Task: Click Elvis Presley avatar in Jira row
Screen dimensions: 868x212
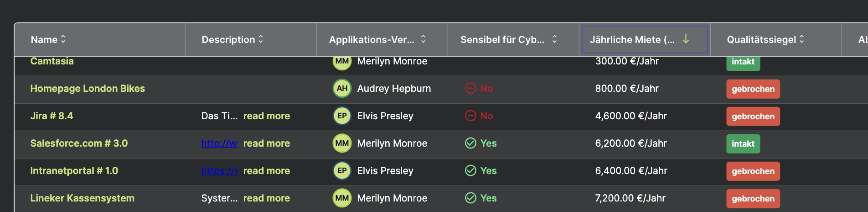Action: point(342,116)
